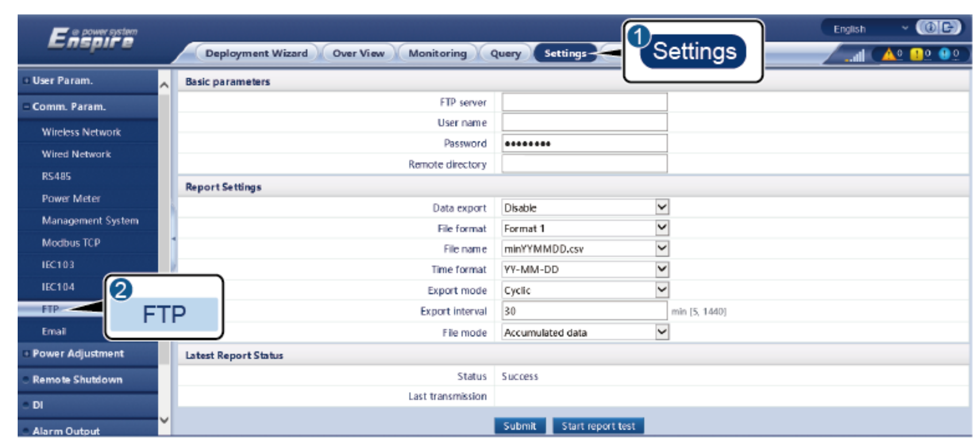The image size is (980, 446).
Task: Open Power Meter settings
Action: [71, 198]
